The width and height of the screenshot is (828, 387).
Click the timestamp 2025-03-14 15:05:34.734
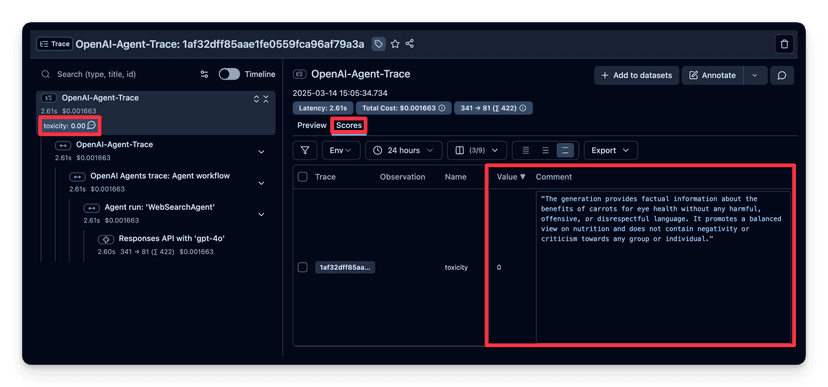pos(340,93)
